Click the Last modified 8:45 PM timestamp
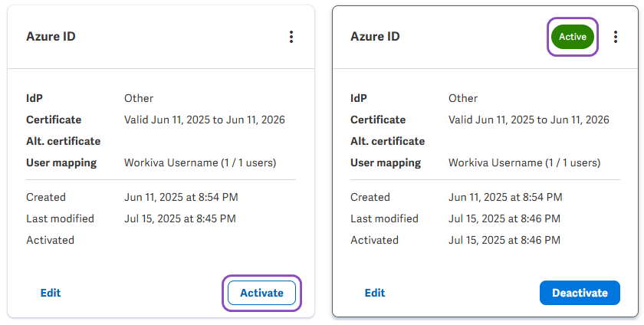Viewport: 644px width, 325px height. (179, 218)
